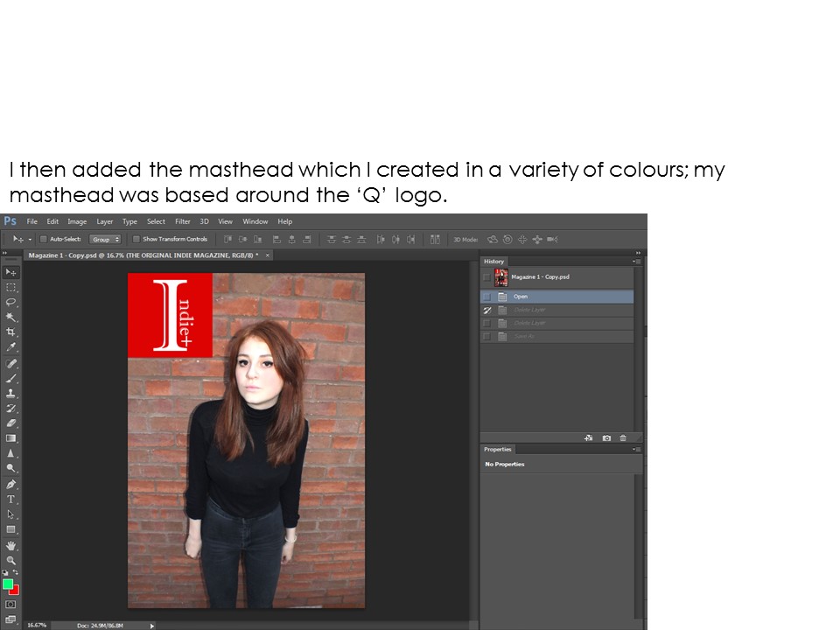The height and width of the screenshot is (630, 840).
Task: Open the Auto-Select Group dropdown
Action: (105, 240)
